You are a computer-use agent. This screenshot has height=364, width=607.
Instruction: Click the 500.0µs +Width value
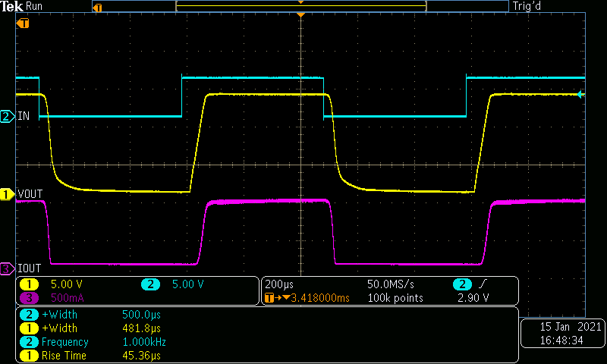point(141,315)
